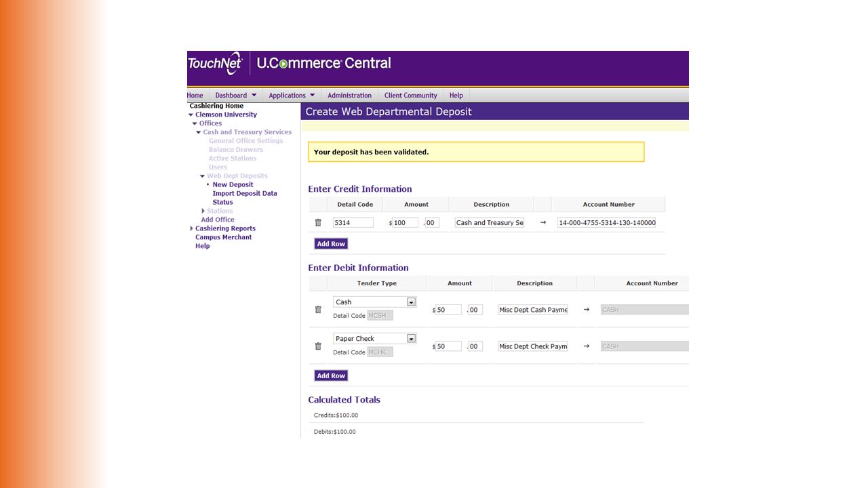The height and width of the screenshot is (488, 868).
Task: Open Import Deposit Data link
Action: click(245, 193)
